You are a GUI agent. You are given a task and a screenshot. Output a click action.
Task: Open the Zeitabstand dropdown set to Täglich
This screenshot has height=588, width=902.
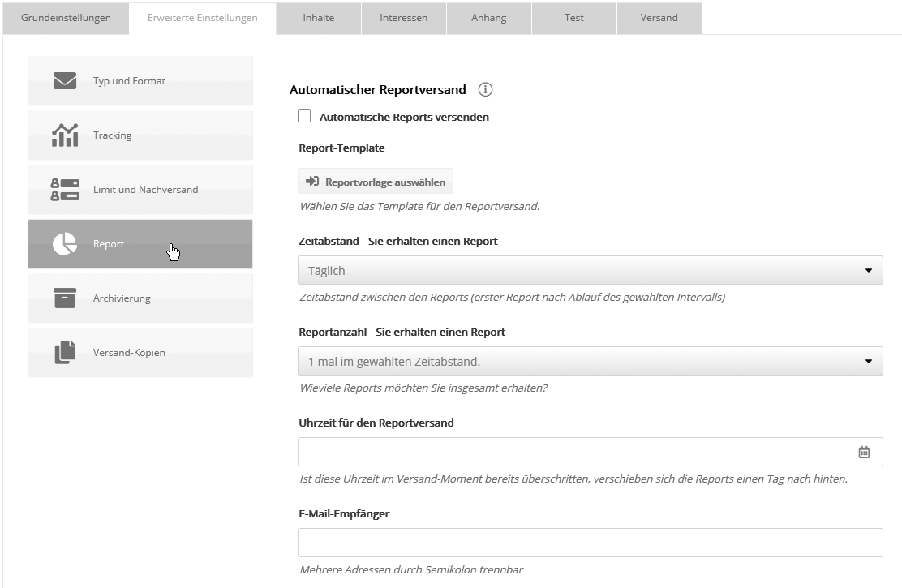tap(590, 270)
